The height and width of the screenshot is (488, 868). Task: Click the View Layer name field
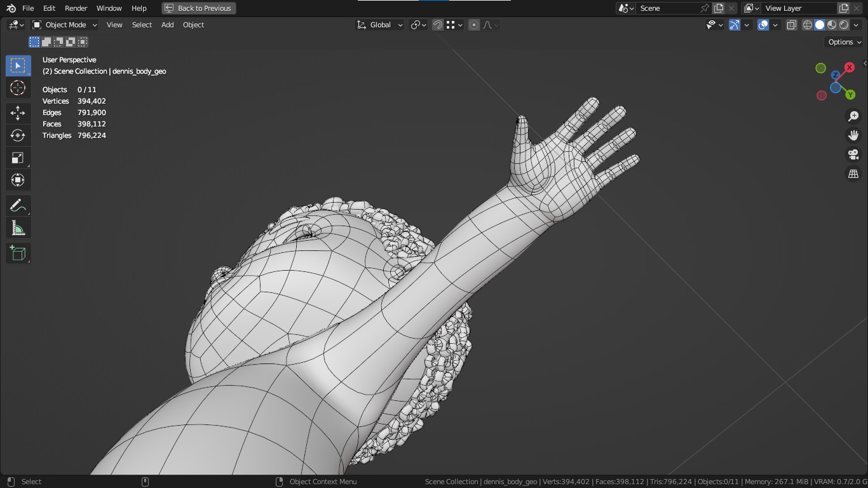[799, 8]
